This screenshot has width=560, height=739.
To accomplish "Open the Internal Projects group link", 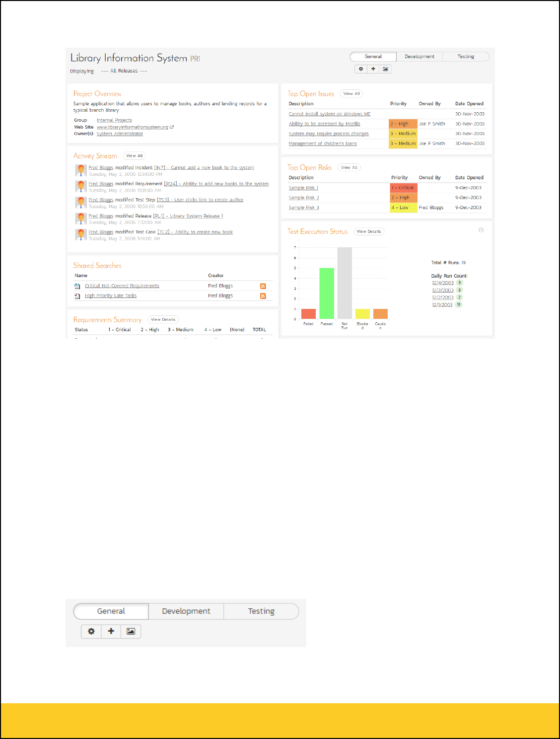I will coord(114,120).
